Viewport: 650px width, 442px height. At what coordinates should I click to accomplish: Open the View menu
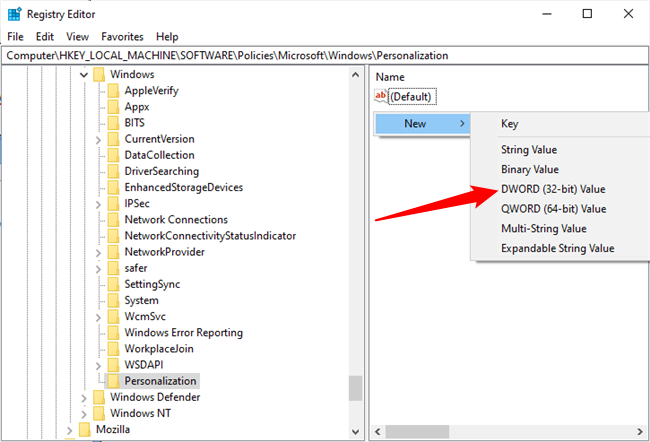coord(78,36)
